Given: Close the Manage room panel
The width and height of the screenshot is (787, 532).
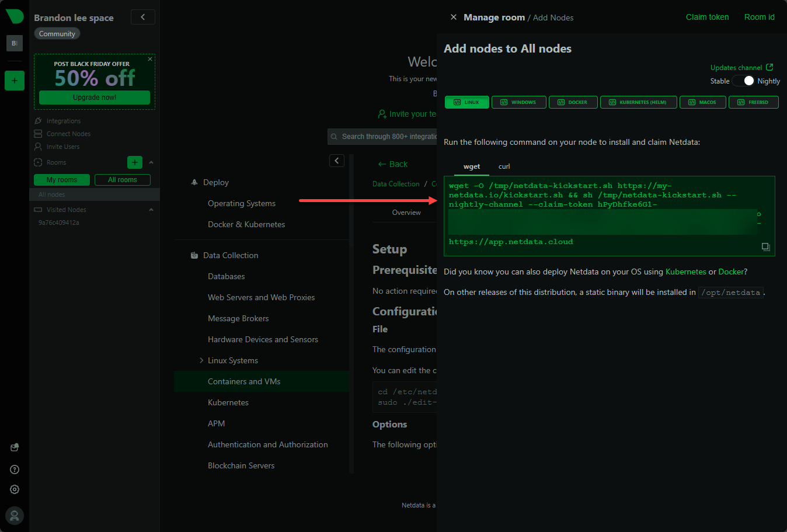Looking at the screenshot, I should coord(454,18).
